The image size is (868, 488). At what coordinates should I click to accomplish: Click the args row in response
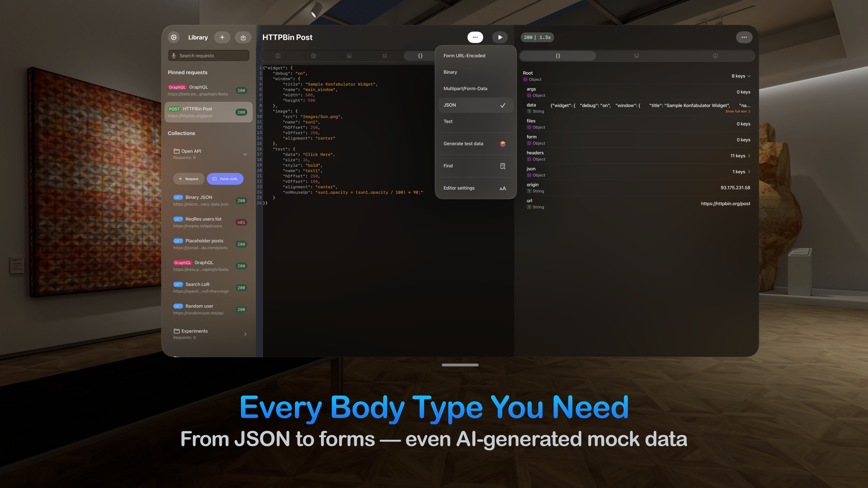pyautogui.click(x=638, y=92)
